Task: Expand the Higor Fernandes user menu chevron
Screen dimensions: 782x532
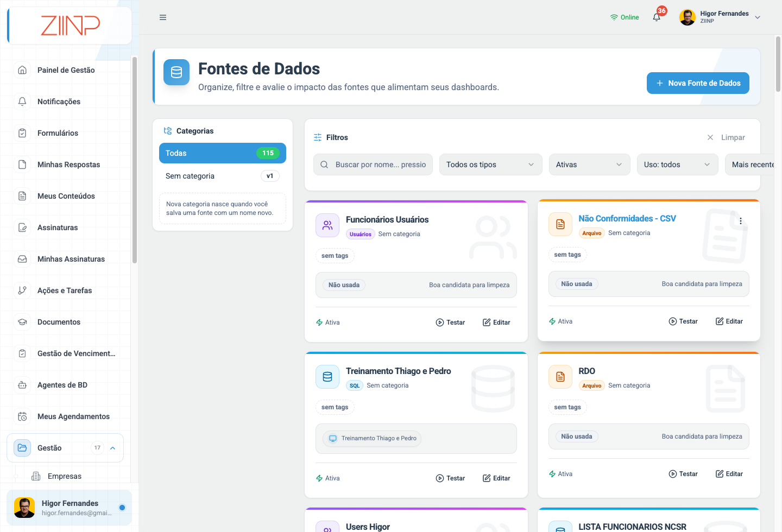Action: pyautogui.click(x=758, y=17)
